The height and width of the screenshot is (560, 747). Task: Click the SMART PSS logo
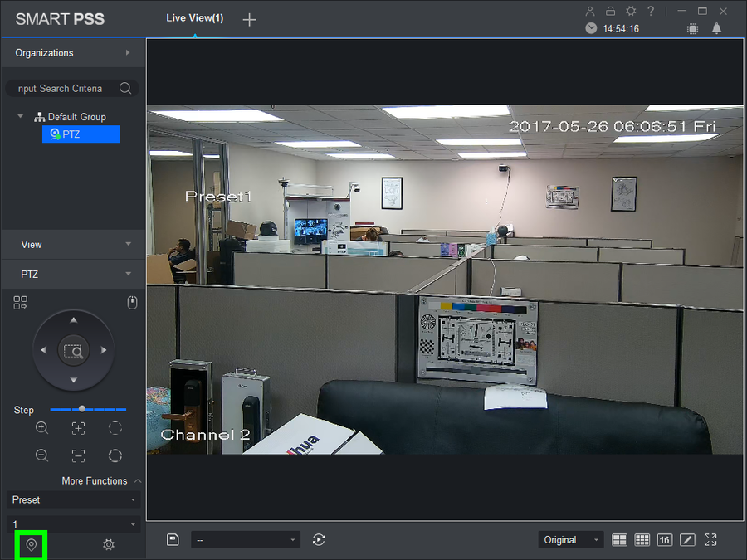(x=60, y=19)
